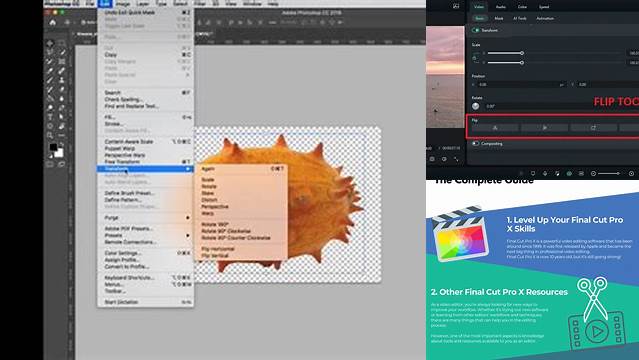
Task: Click the Home icon in options bar
Action: pos(53,22)
